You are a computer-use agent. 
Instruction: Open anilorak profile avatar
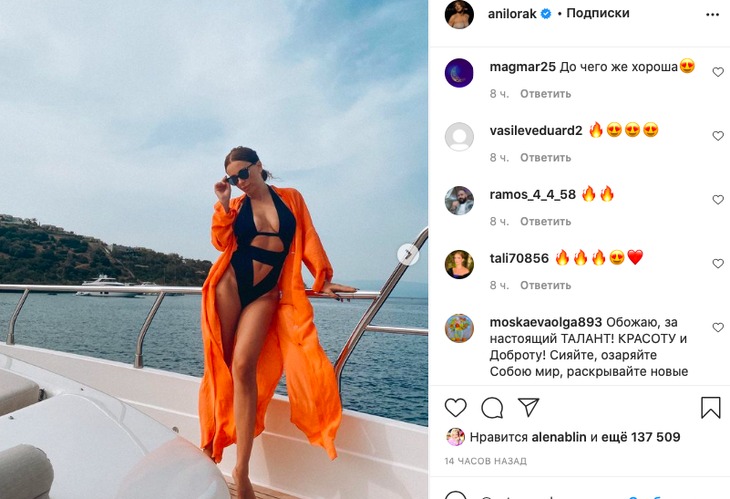(459, 14)
